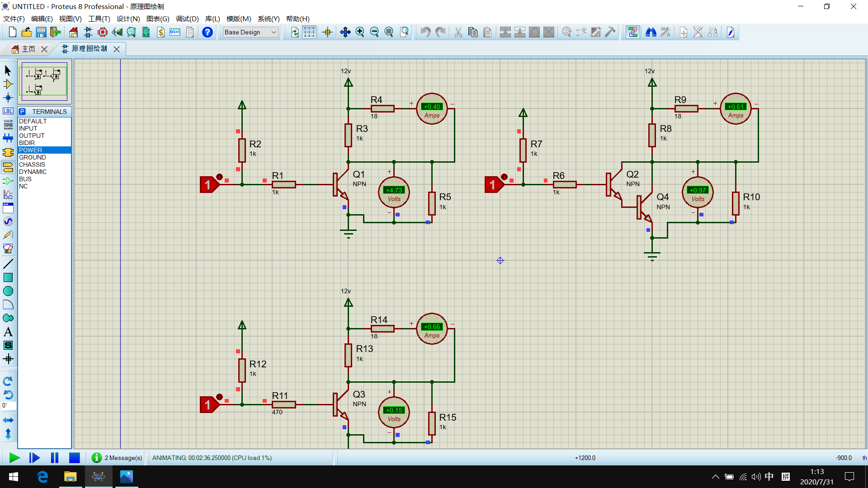Select the INPUT terminal type
Image resolution: width=868 pixels, height=488 pixels.
pos(28,128)
